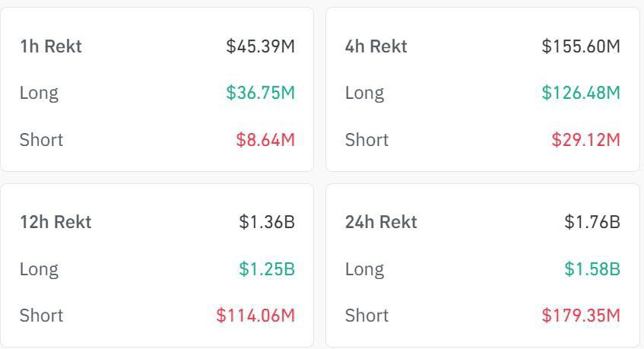644x349 pixels.
Task: Click the Long label in 1h Rekt card
Action: tap(39, 93)
